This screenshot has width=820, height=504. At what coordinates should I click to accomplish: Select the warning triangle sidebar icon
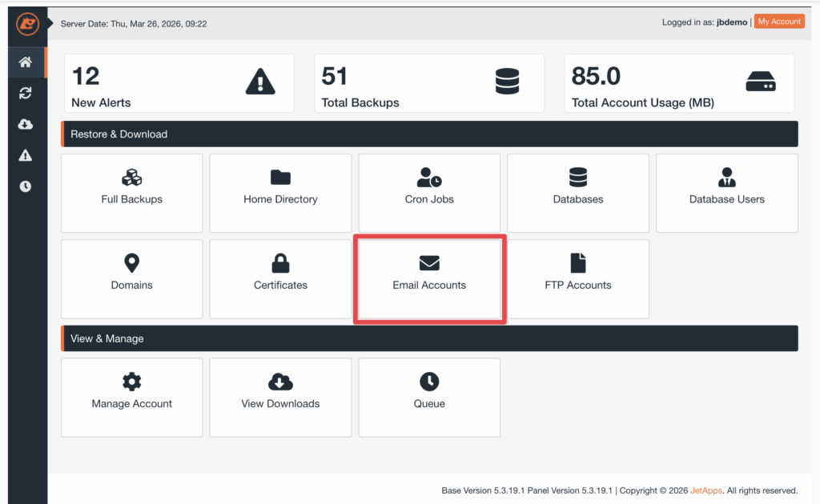pyautogui.click(x=26, y=156)
